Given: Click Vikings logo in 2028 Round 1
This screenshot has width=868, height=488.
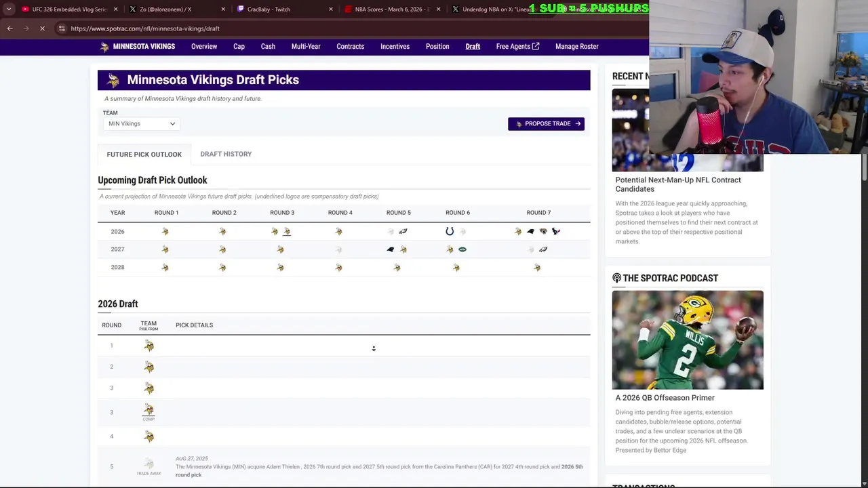Looking at the screenshot, I should click(x=165, y=268).
